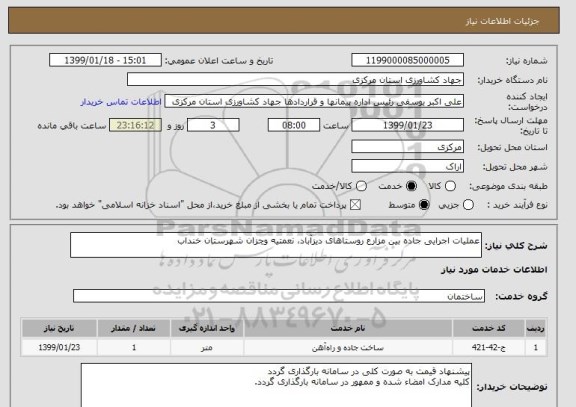Click the response deadline date 1399/01/23 field
This screenshot has height=407, width=576.
[x=407, y=125]
